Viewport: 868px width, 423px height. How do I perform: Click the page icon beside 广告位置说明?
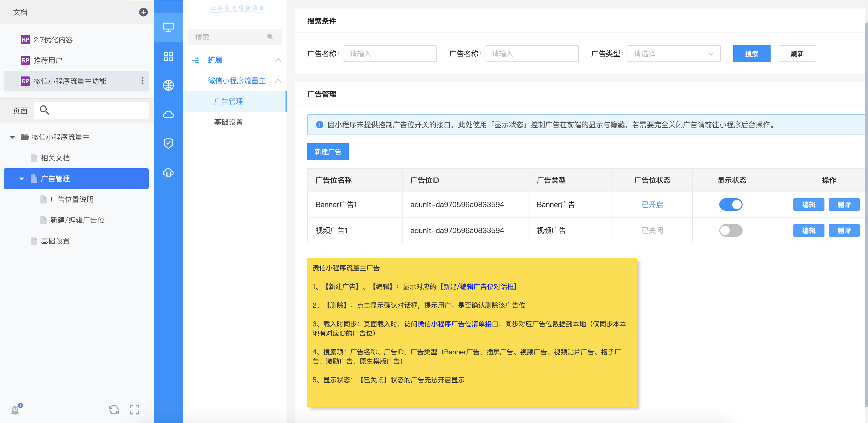pyautogui.click(x=43, y=199)
